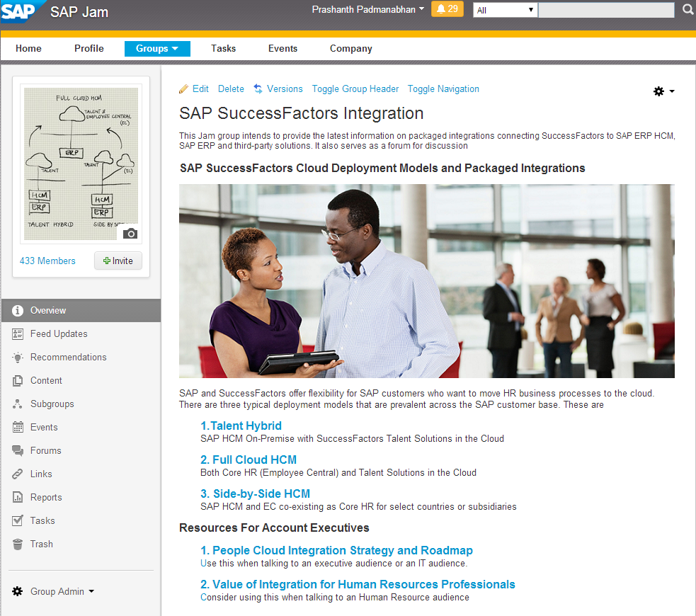The height and width of the screenshot is (616, 696).
Task: Open the Groups navigation menu
Action: click(x=156, y=48)
